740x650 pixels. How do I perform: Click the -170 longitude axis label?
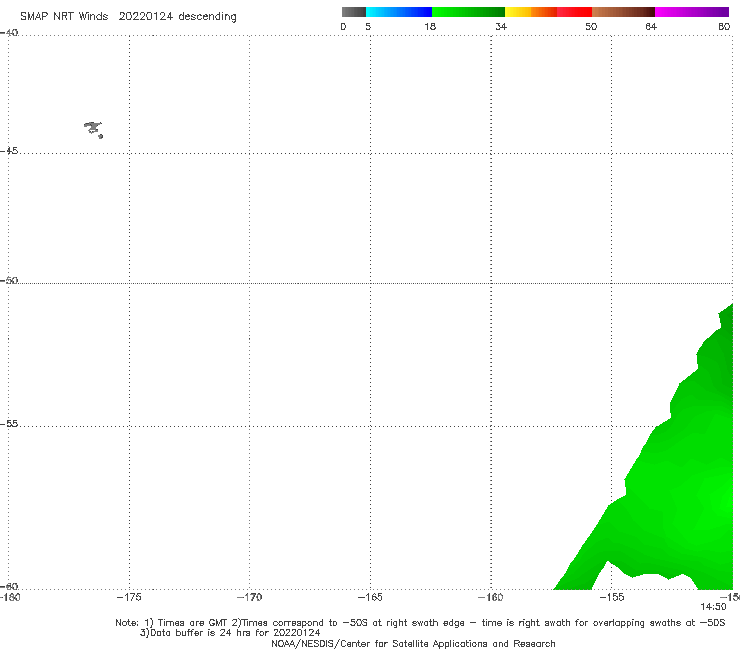coord(249,597)
